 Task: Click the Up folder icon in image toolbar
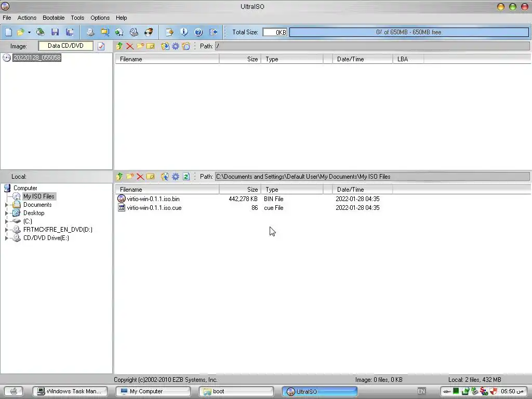click(119, 46)
